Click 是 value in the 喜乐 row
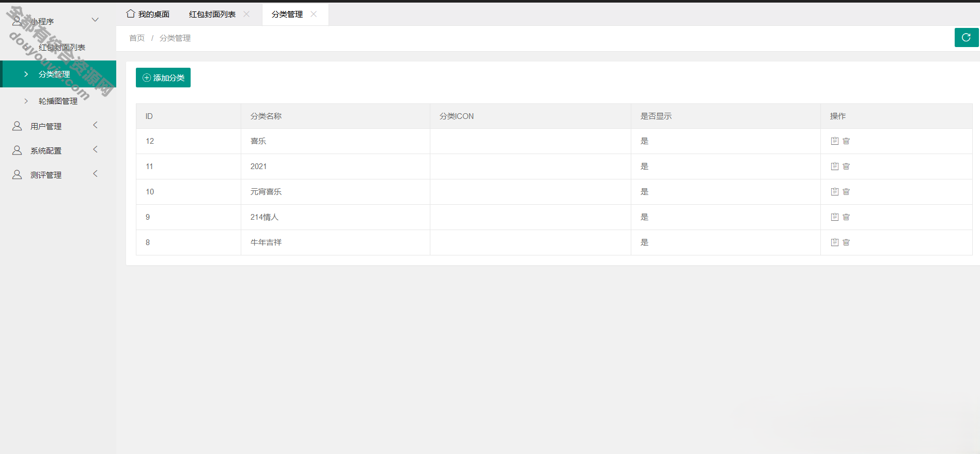Viewport: 980px width, 454px height. 644,141
